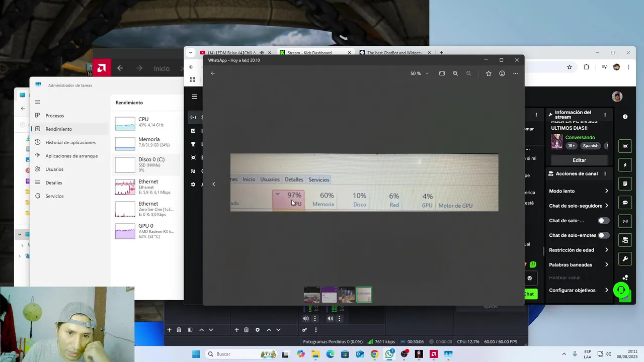Viewport: 644px width, 362px height.
Task: Switch to EDM Relax YouTube tab
Action: tap(231, 53)
